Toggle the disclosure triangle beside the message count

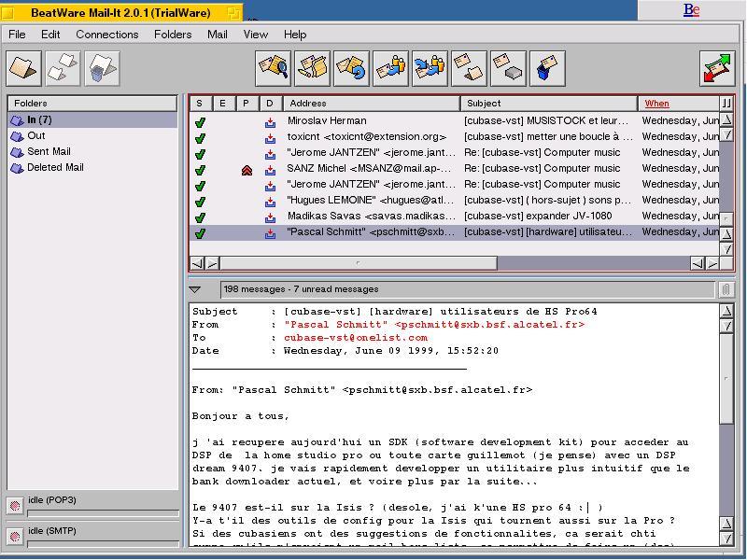195,289
